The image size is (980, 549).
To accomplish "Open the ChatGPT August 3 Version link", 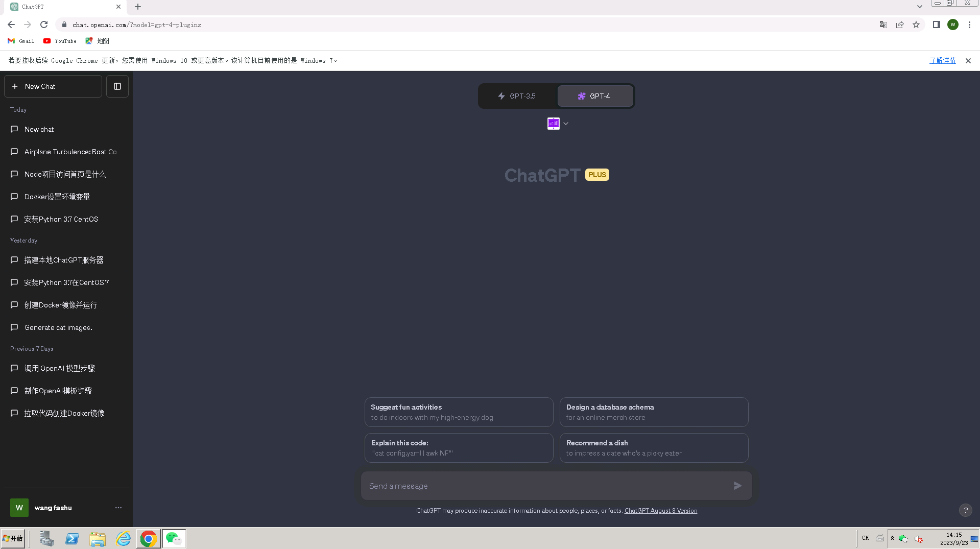I will tap(660, 511).
